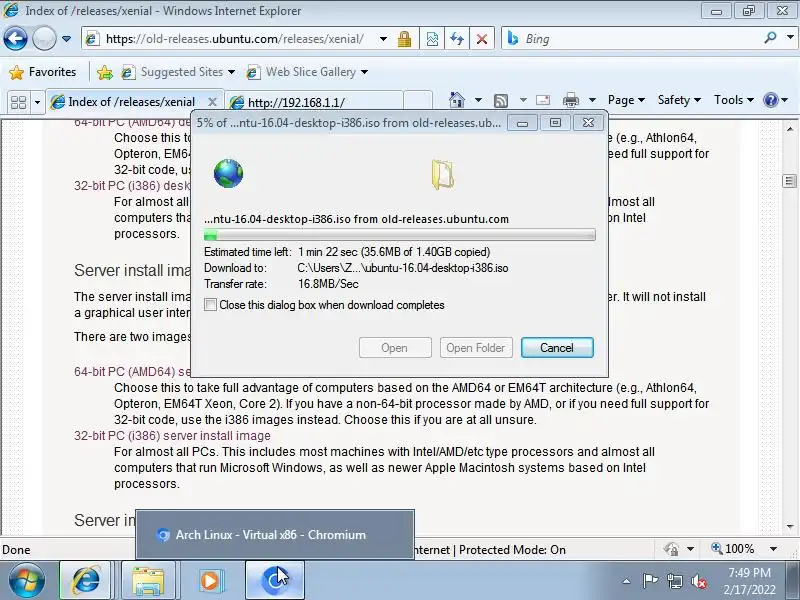The image size is (800, 600).
Task: Switch to the http://192.168.1.1/ tab
Action: (x=314, y=102)
